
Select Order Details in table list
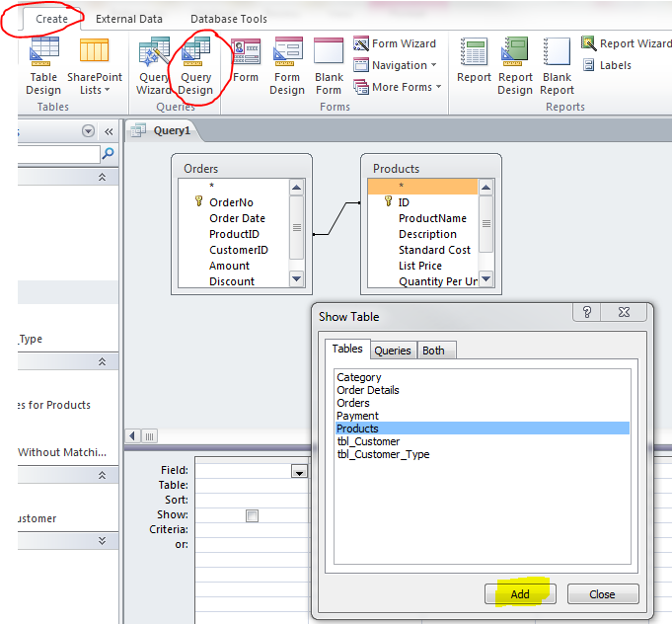pos(483,390)
